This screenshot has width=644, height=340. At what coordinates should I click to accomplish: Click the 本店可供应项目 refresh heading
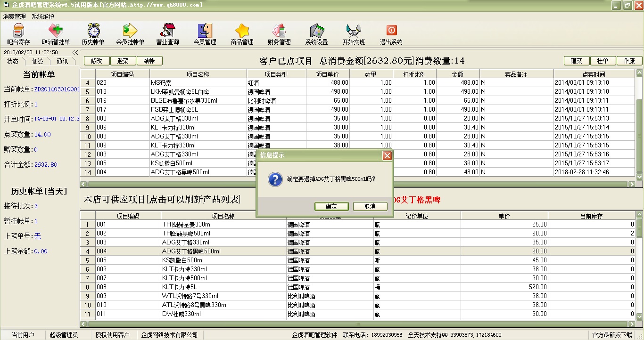tap(162, 200)
